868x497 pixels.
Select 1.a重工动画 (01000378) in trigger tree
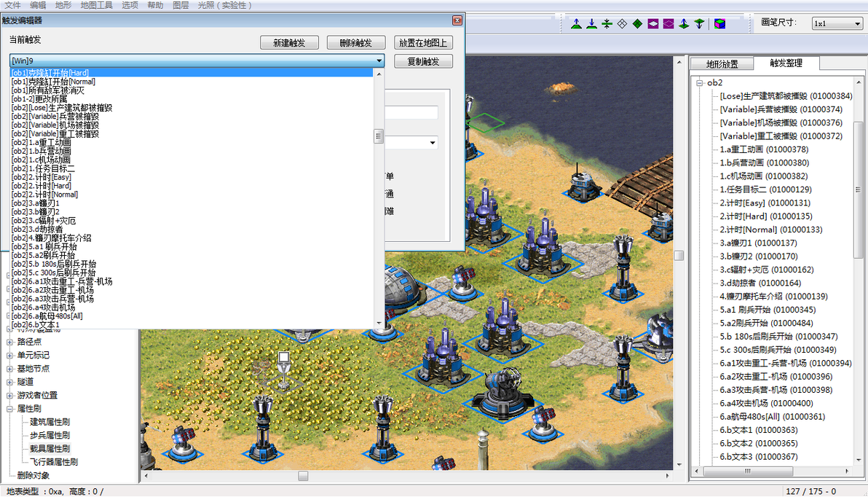coord(764,149)
